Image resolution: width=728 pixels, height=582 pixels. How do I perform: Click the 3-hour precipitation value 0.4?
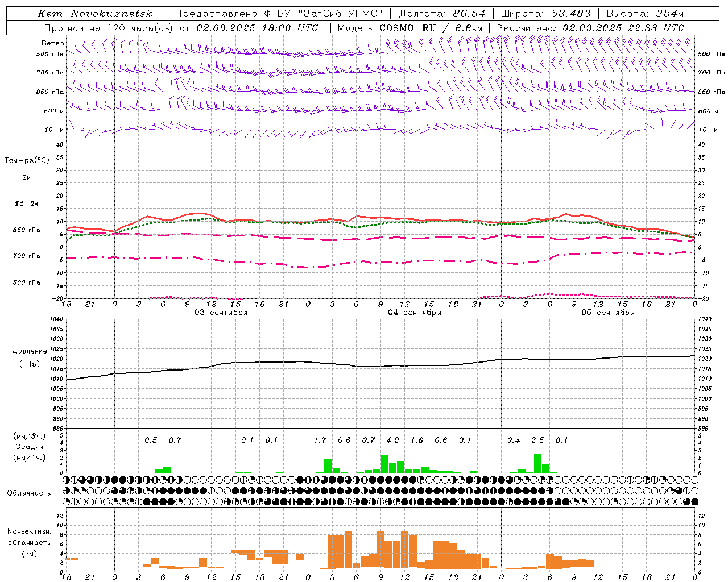pyautogui.click(x=514, y=440)
